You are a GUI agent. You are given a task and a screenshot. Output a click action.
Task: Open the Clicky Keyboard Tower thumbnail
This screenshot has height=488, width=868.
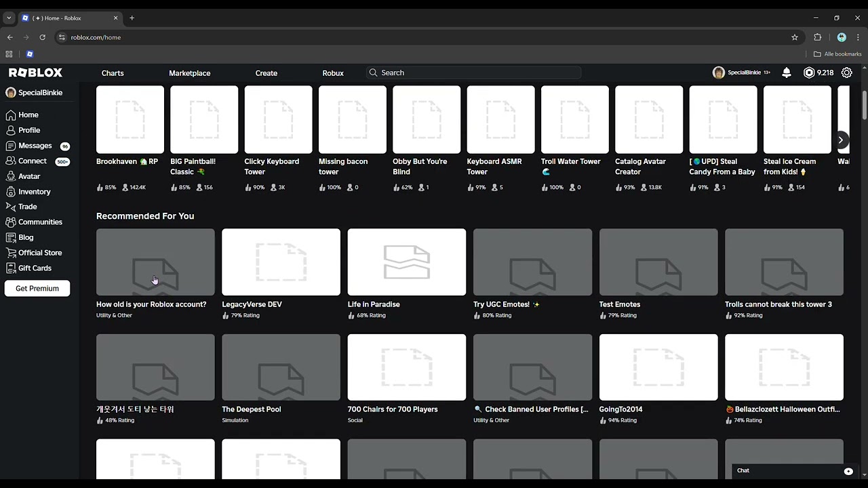279,119
